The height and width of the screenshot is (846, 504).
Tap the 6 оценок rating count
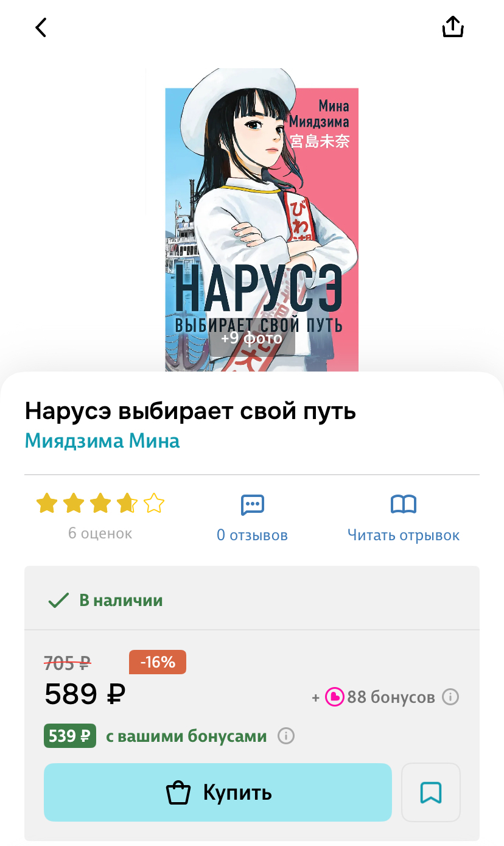pyautogui.click(x=100, y=534)
